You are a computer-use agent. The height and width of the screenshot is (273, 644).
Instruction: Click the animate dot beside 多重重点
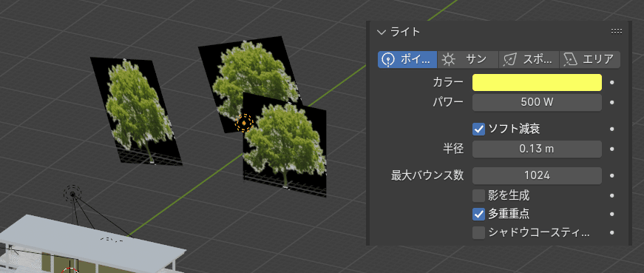coord(612,214)
